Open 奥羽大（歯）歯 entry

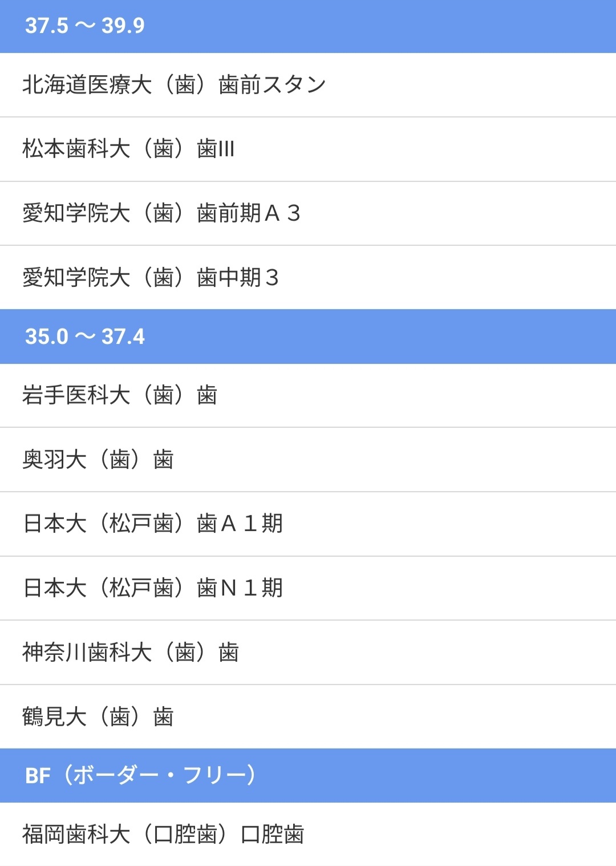(98, 459)
